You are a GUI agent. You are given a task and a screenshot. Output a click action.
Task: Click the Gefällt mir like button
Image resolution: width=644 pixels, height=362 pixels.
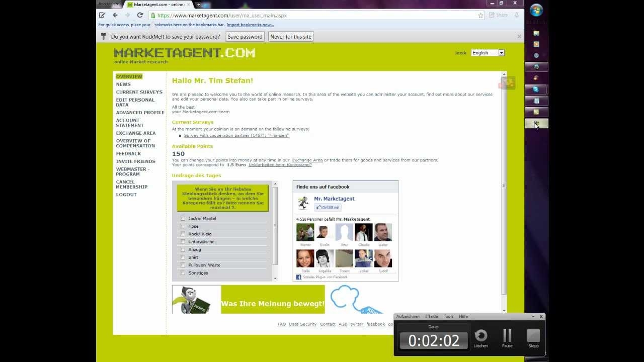click(x=328, y=207)
